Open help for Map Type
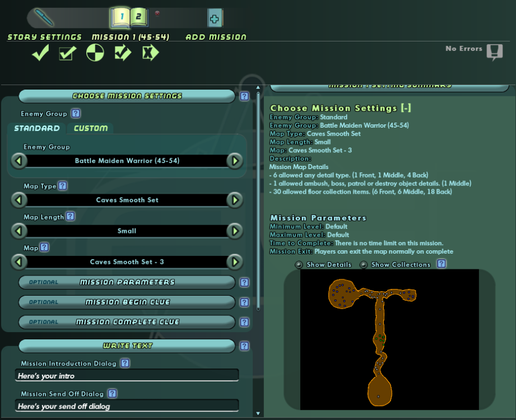The image size is (516, 420). pyautogui.click(x=63, y=186)
